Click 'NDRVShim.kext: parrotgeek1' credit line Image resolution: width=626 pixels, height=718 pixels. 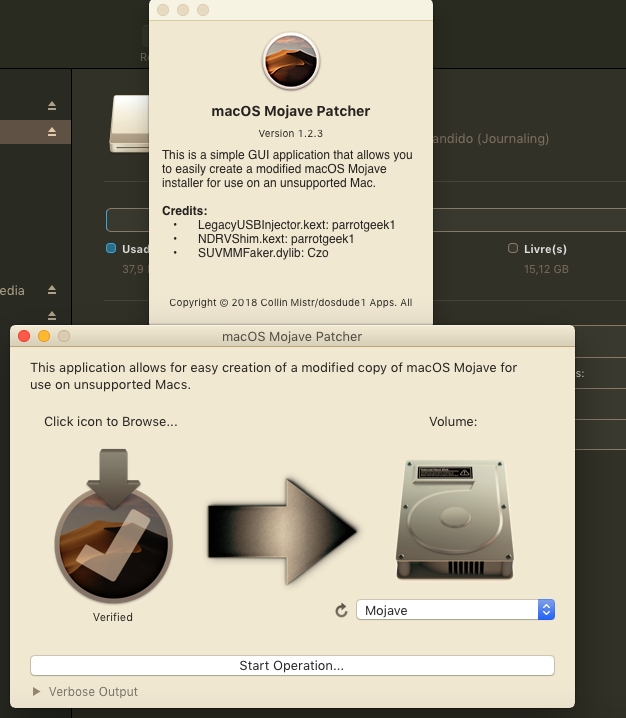[x=276, y=239]
